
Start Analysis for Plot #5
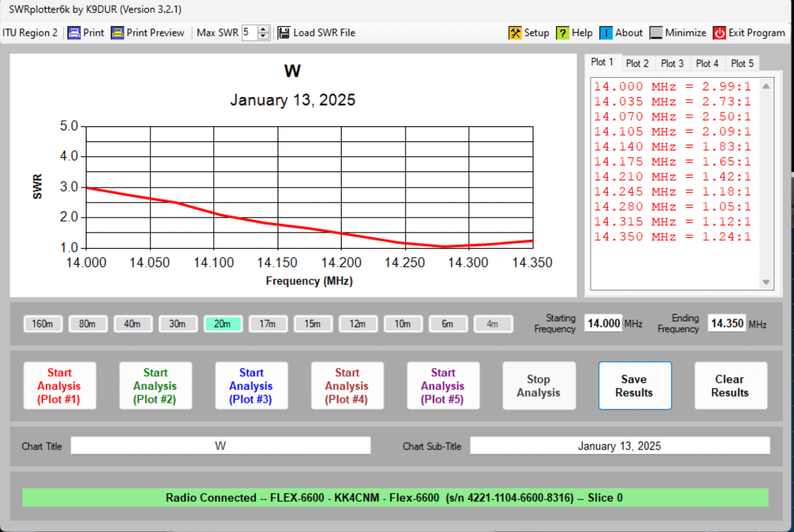tap(443, 386)
